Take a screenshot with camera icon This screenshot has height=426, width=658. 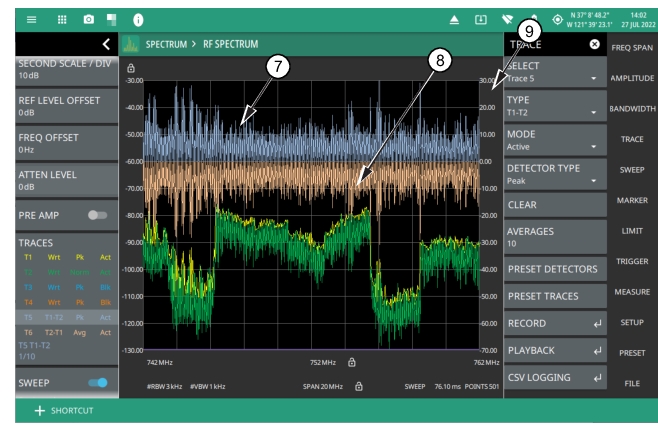tap(88, 19)
